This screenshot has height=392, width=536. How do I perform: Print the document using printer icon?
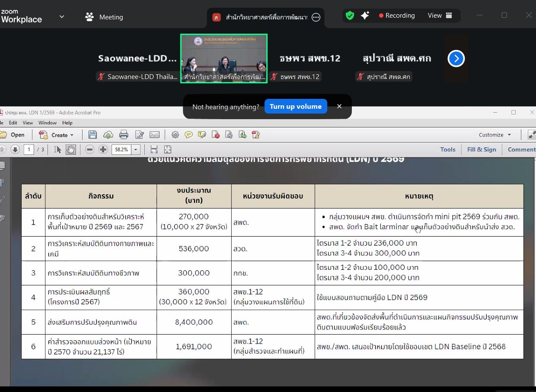[x=124, y=135]
